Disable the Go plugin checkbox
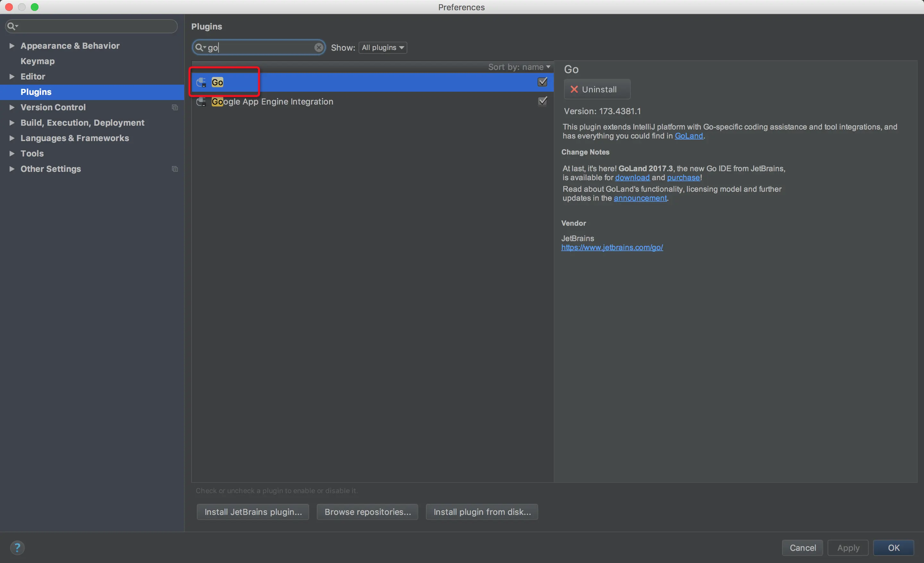 tap(542, 82)
